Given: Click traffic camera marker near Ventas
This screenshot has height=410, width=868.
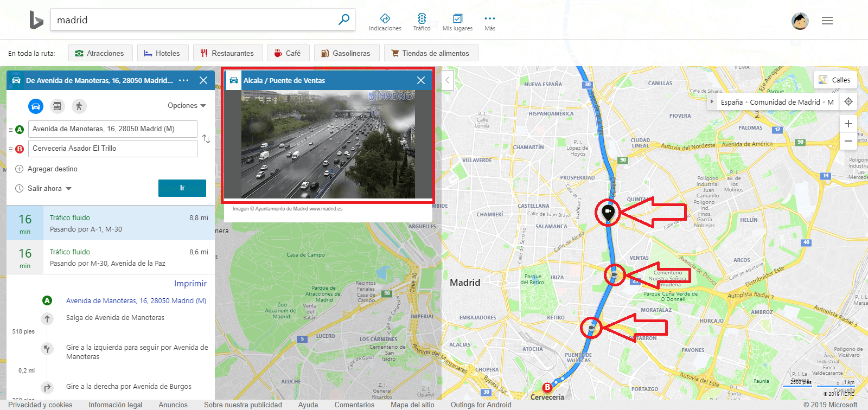Looking at the screenshot, I should click(614, 274).
